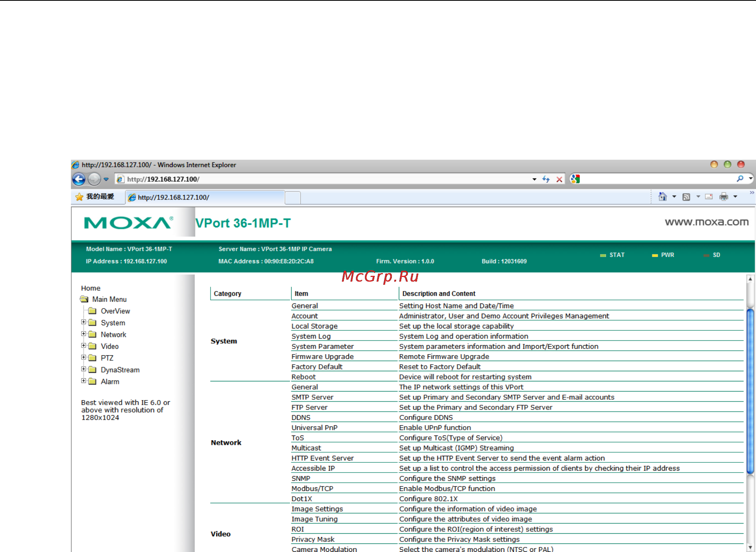This screenshot has height=552, width=756.
Task: Open the SMTP Server item
Action: [312, 397]
